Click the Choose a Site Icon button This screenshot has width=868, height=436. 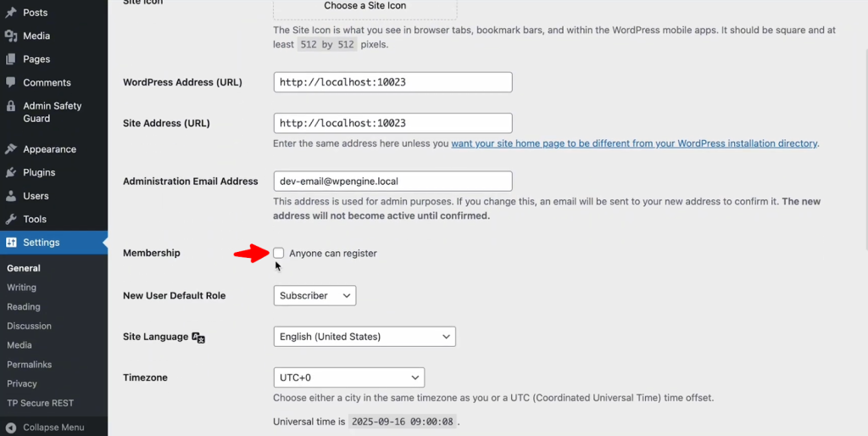tap(364, 7)
